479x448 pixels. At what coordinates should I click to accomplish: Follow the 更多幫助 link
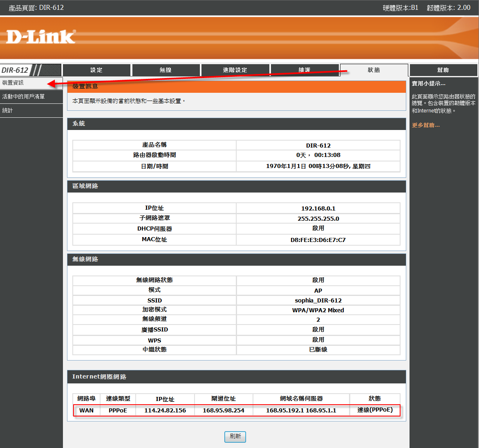click(x=425, y=125)
